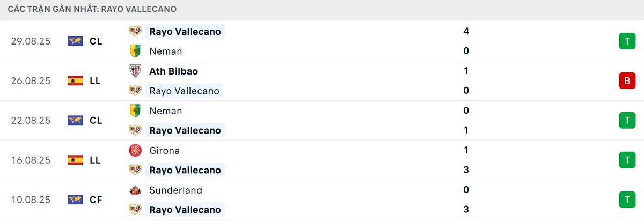644x221 pixels.
Task: Click the green T badge for the 29.08.25 match
Action: [x=626, y=41]
